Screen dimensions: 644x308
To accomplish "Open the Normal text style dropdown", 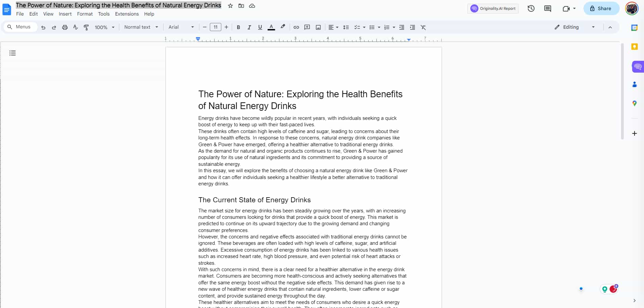I will (x=141, y=27).
